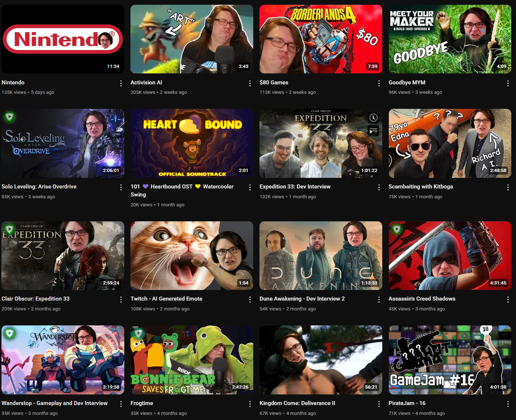Click '113K views • 2 weeks ago' text

click(x=288, y=92)
